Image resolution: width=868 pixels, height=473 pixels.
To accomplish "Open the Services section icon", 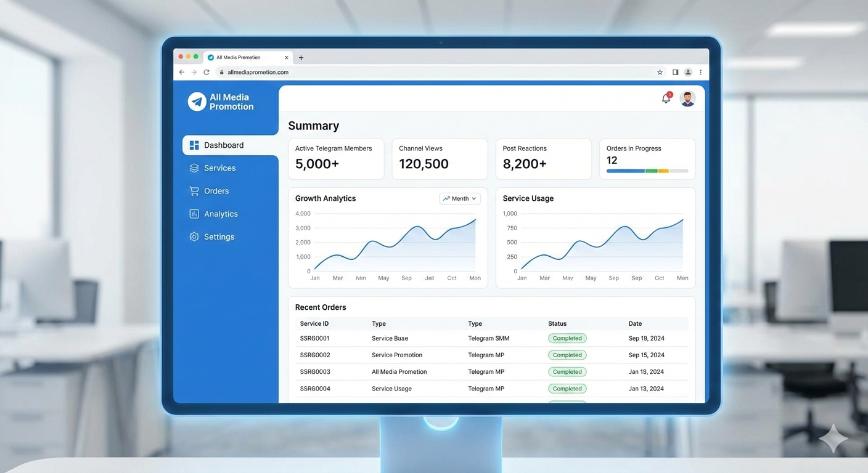I will pos(194,168).
